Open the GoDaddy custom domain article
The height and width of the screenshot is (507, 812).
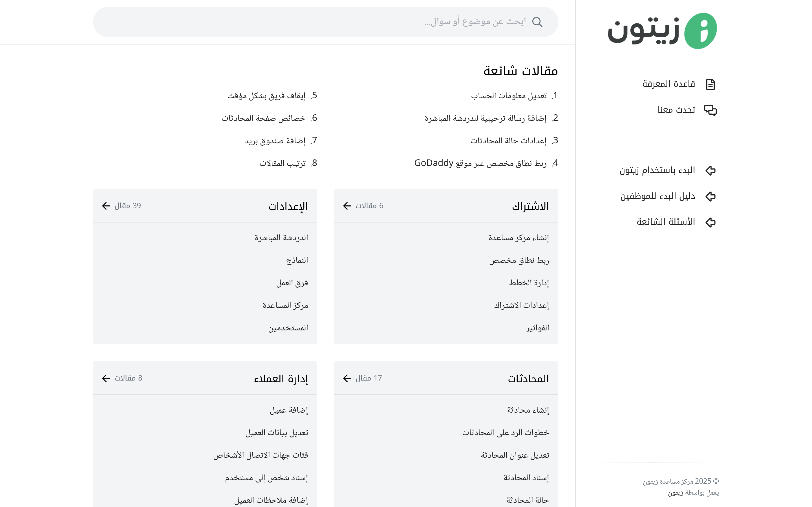tap(480, 163)
